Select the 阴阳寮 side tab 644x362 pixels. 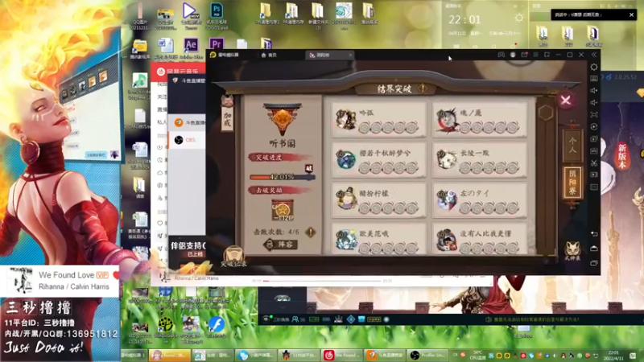(572, 183)
